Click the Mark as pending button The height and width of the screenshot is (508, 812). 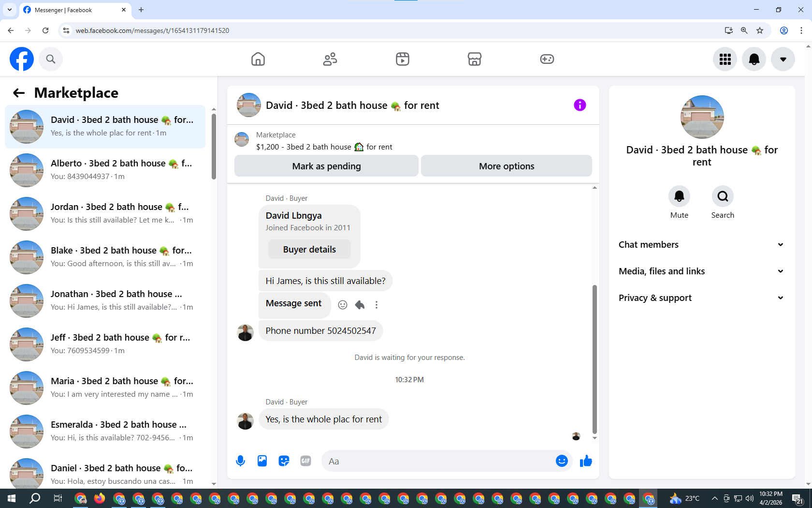click(x=326, y=166)
